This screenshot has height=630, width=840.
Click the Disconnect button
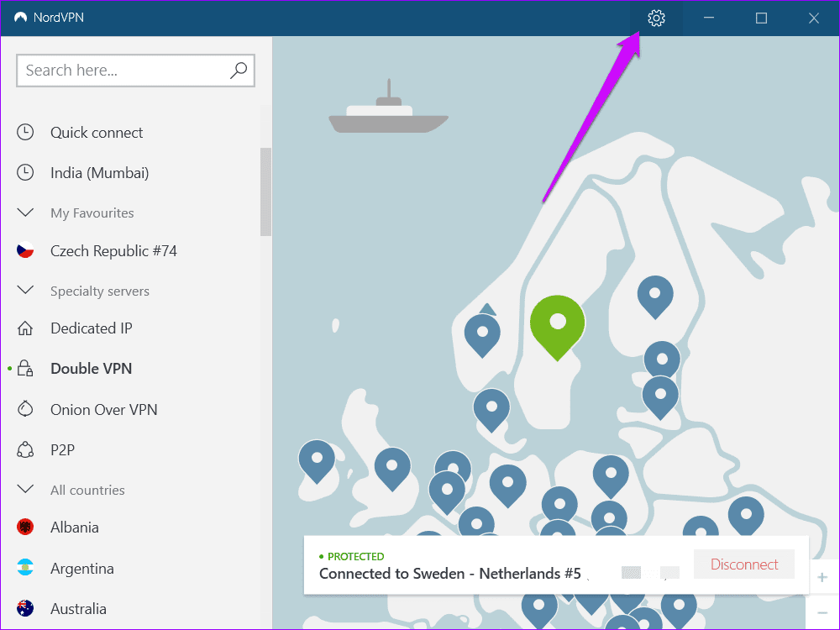(x=744, y=564)
